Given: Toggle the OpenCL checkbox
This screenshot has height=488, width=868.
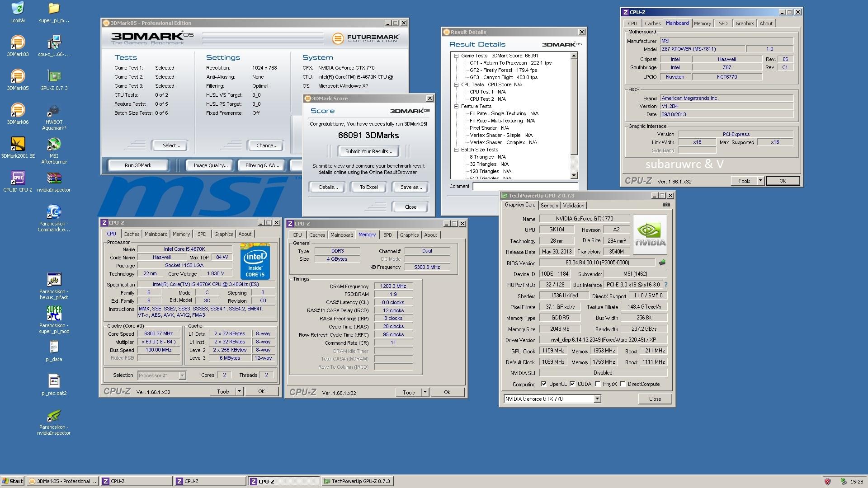Looking at the screenshot, I should coord(544,384).
